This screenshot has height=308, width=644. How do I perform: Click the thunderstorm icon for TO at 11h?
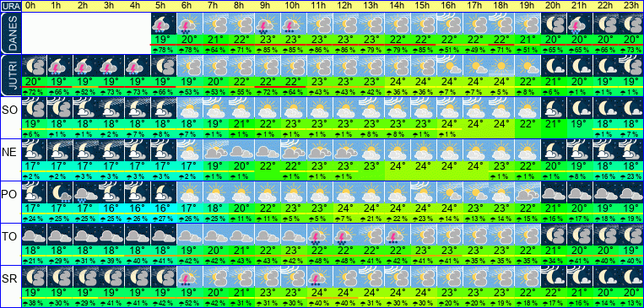319,235
